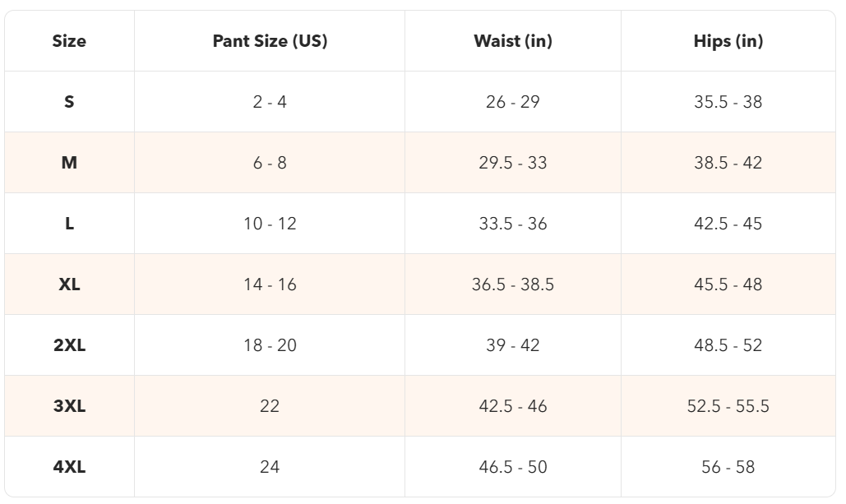Select the 3XL size row label
The height and width of the screenshot is (504, 846).
[69, 406]
